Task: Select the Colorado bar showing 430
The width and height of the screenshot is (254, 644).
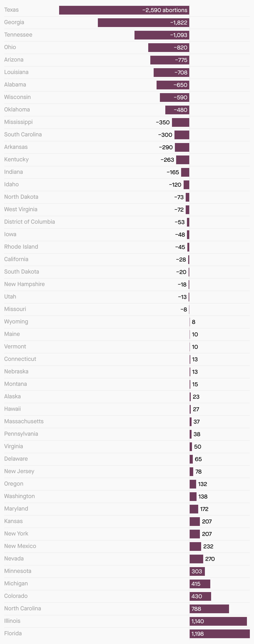Action: tap(200, 596)
